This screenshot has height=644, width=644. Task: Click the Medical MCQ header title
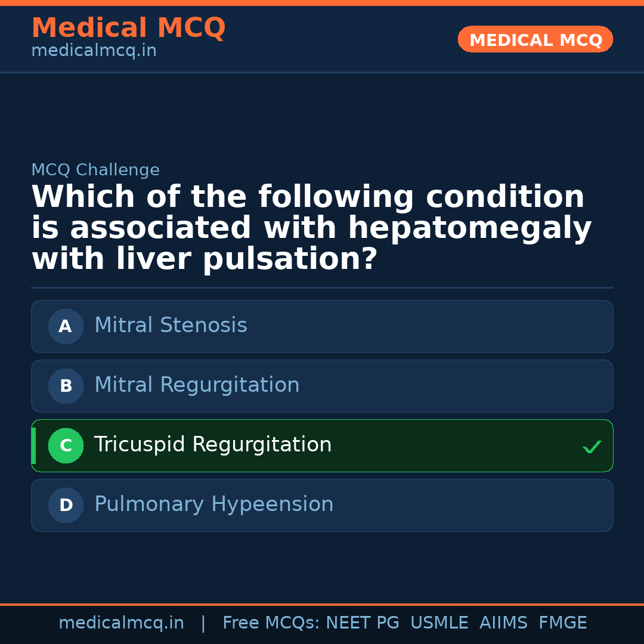coord(128,28)
